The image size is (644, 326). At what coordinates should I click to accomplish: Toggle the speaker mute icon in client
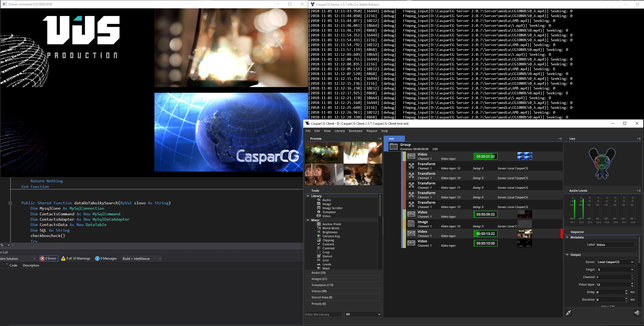coord(637,313)
